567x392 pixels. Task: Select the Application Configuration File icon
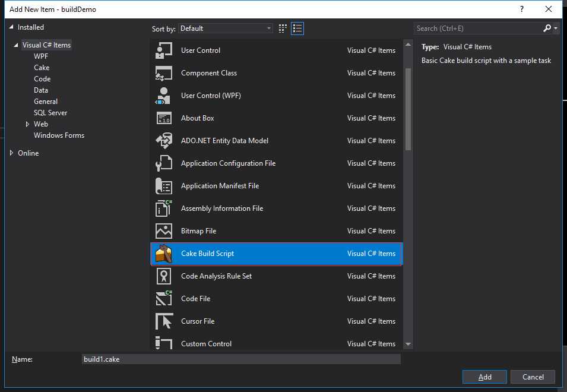coord(164,163)
